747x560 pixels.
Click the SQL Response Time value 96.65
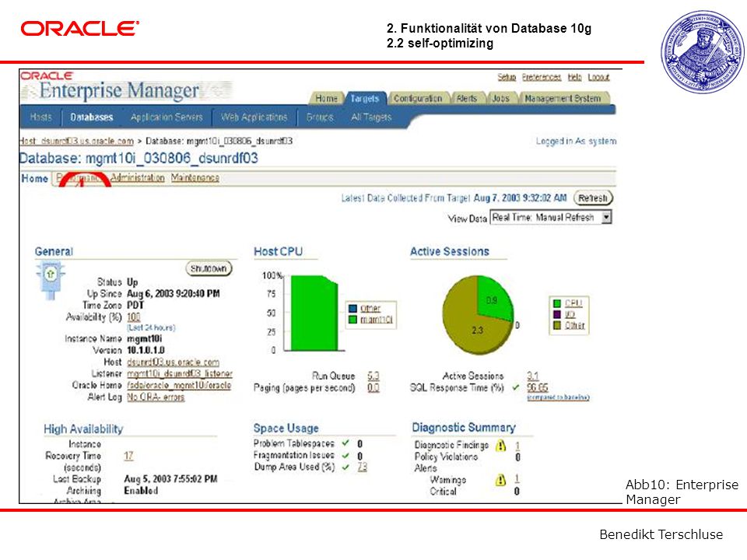click(x=538, y=387)
